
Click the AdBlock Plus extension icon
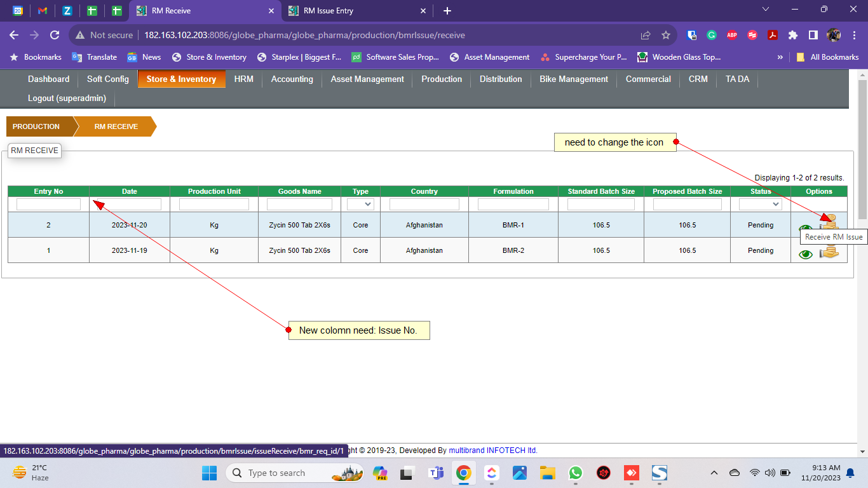point(732,35)
